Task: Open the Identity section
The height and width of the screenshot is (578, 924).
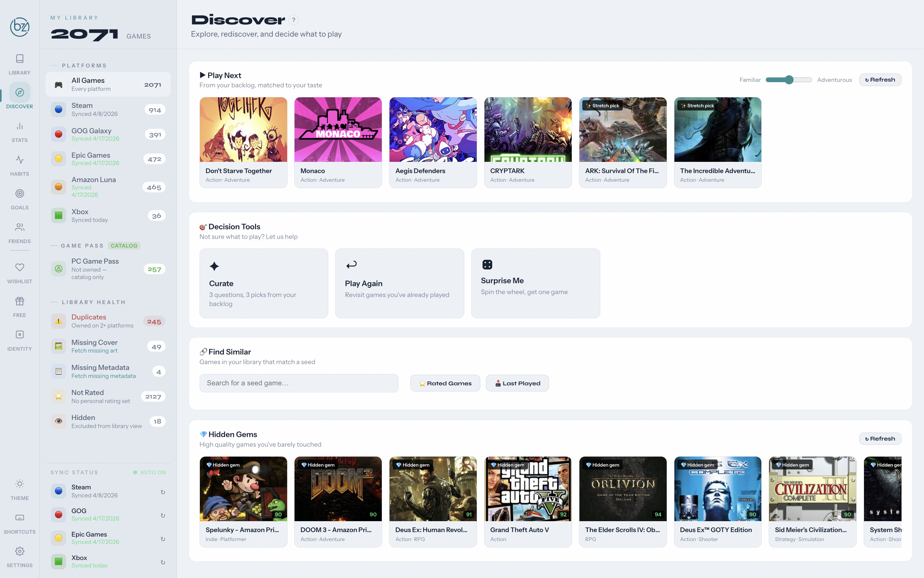Action: pos(20,340)
